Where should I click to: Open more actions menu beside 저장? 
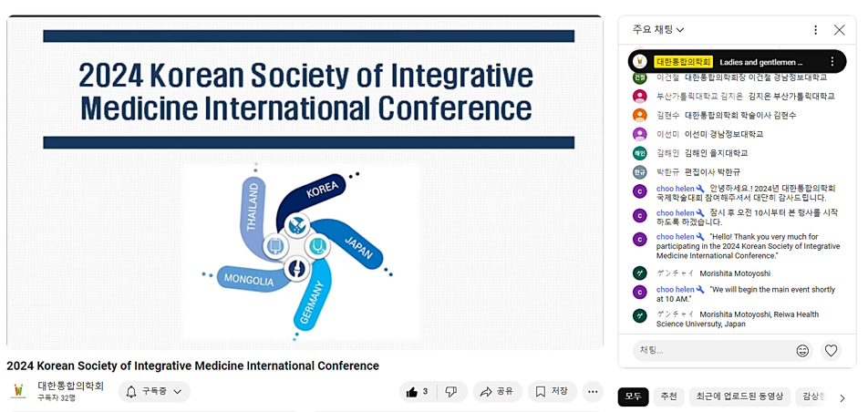tap(594, 392)
